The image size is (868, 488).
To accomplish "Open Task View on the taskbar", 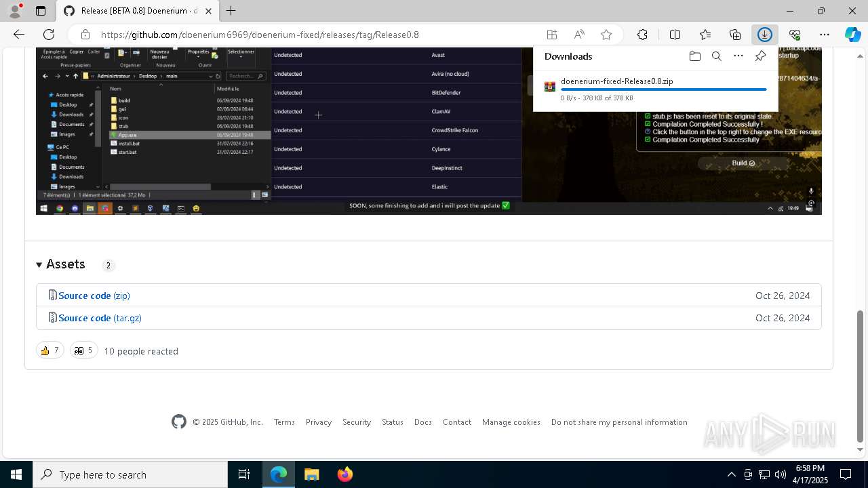I will tap(244, 474).
